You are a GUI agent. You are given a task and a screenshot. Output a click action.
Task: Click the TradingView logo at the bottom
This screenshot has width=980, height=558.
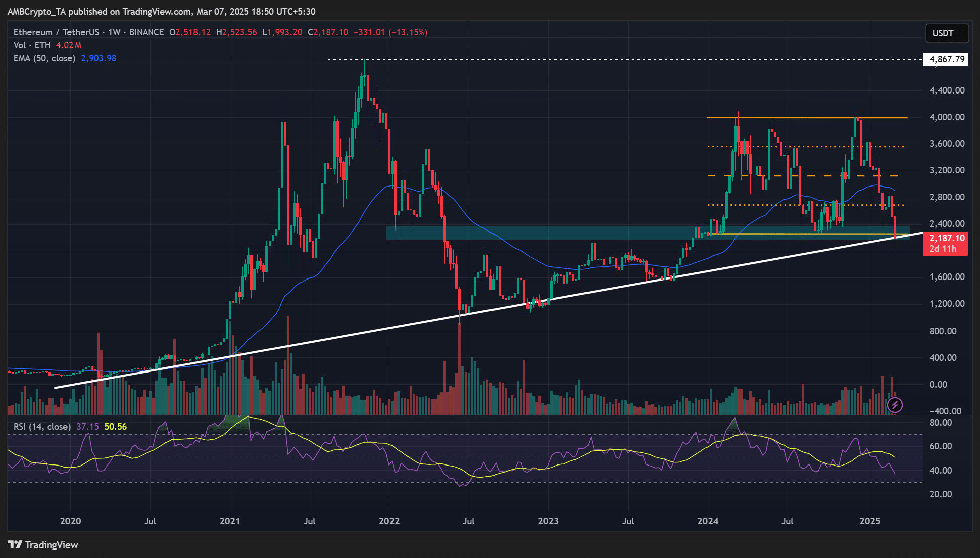[x=43, y=545]
